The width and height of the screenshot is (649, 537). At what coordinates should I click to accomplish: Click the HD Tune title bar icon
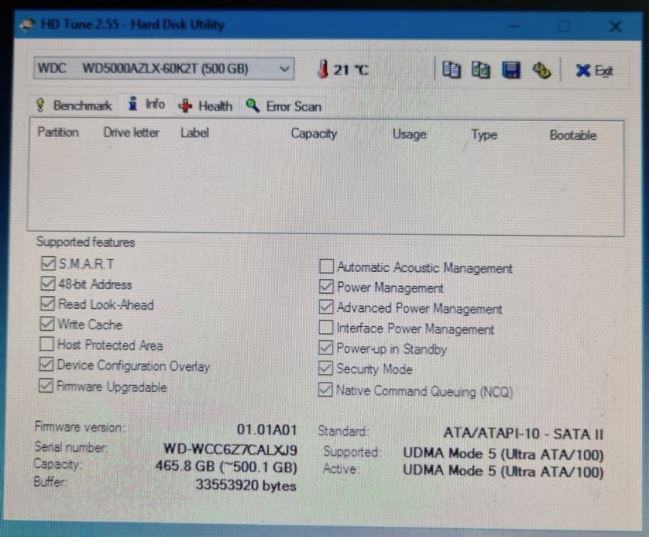click(x=27, y=24)
